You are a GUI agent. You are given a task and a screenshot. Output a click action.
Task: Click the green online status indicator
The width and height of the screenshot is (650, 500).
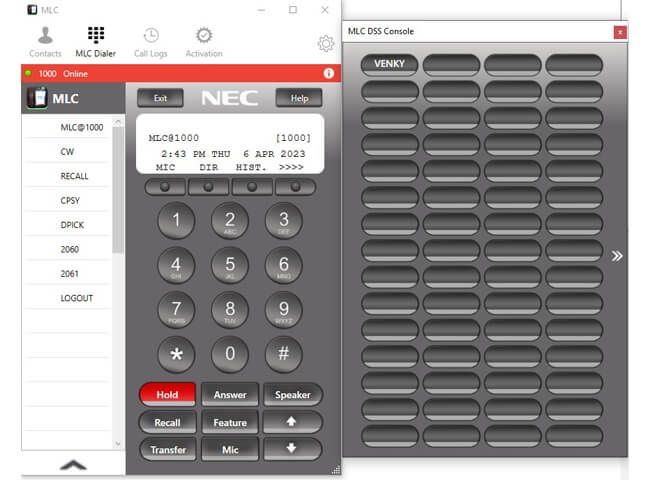click(29, 73)
